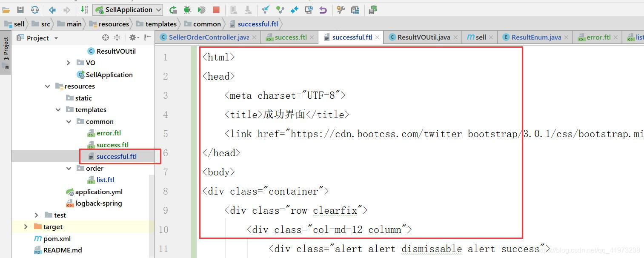Image resolution: width=644 pixels, height=258 pixels.
Task: Hide the Project panel with the hide icon
Action: point(148,38)
